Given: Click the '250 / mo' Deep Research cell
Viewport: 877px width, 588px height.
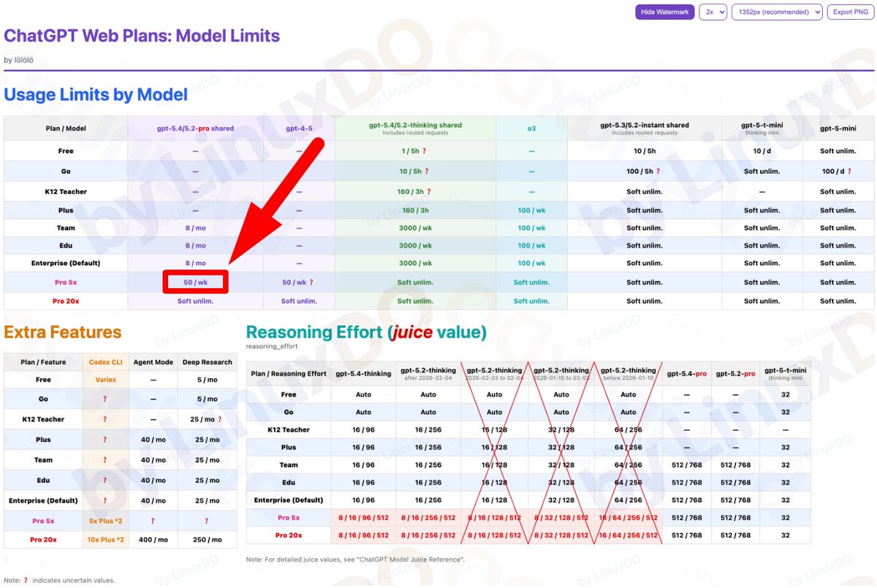Looking at the screenshot, I should tap(207, 540).
